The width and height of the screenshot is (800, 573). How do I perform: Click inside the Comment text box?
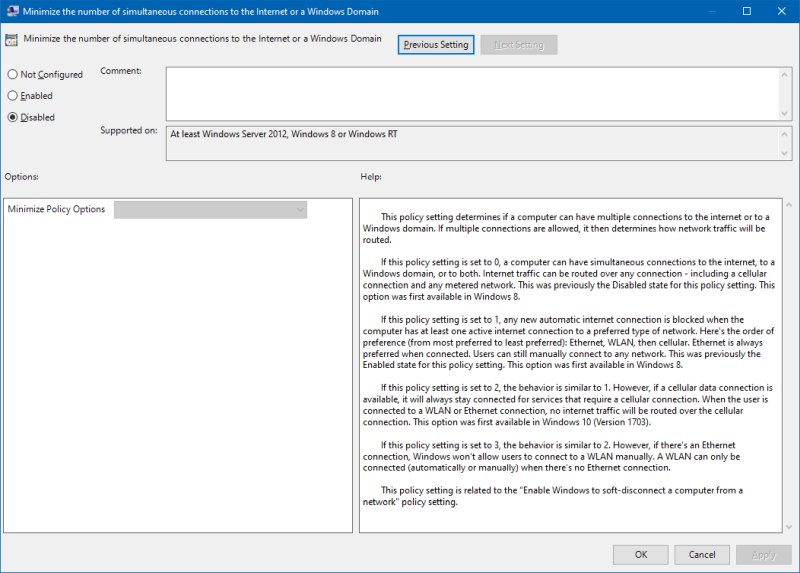coord(472,92)
